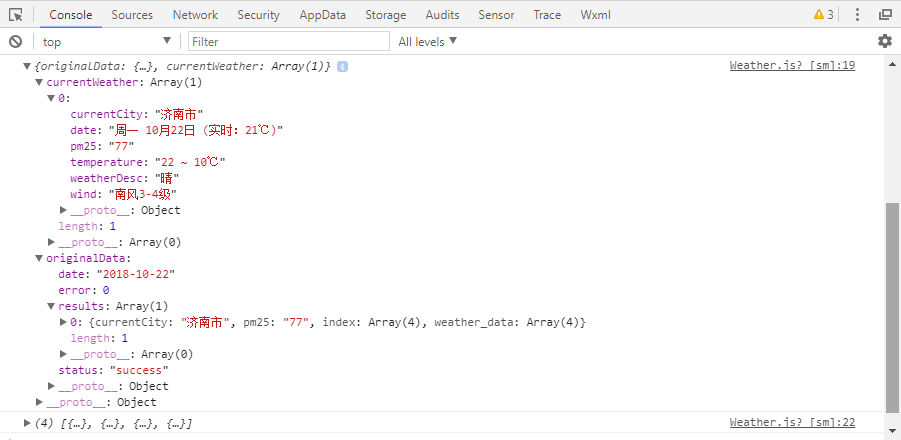Screen dimensions: 901x440
Task: Switch to the Sources tab
Action: (132, 15)
